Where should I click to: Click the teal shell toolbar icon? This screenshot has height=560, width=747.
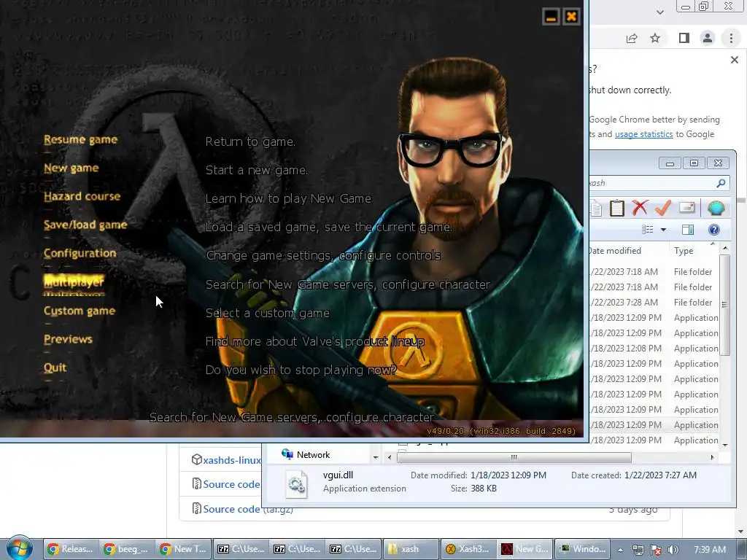pyautogui.click(x=716, y=208)
